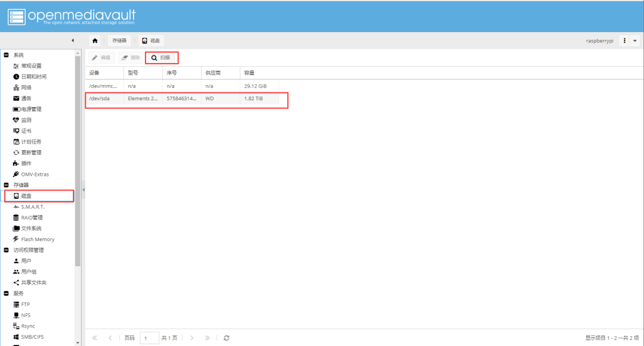Click sidebar scrollbar down arrow
Viewport: 644px width, 346px height.
pyautogui.click(x=78, y=342)
